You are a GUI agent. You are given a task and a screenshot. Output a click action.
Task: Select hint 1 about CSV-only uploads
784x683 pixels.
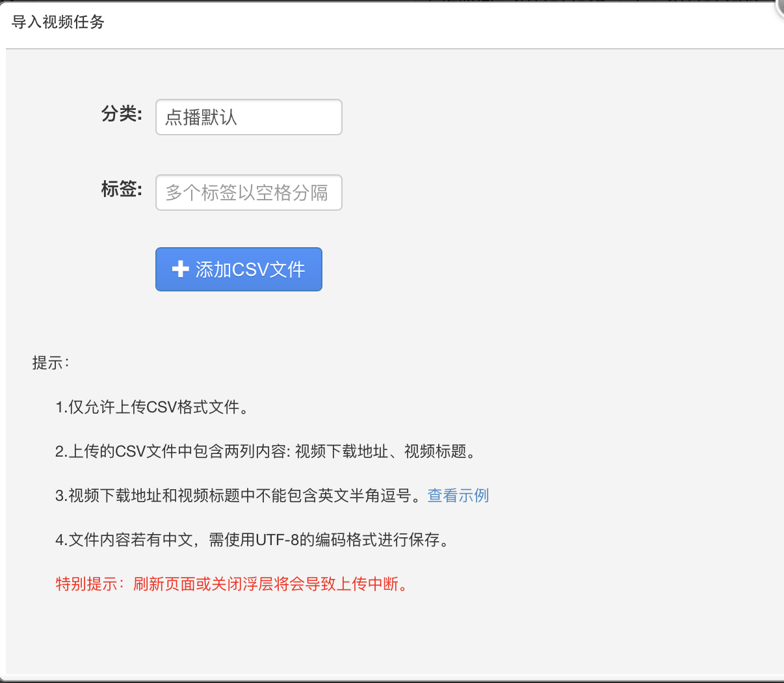tap(152, 407)
